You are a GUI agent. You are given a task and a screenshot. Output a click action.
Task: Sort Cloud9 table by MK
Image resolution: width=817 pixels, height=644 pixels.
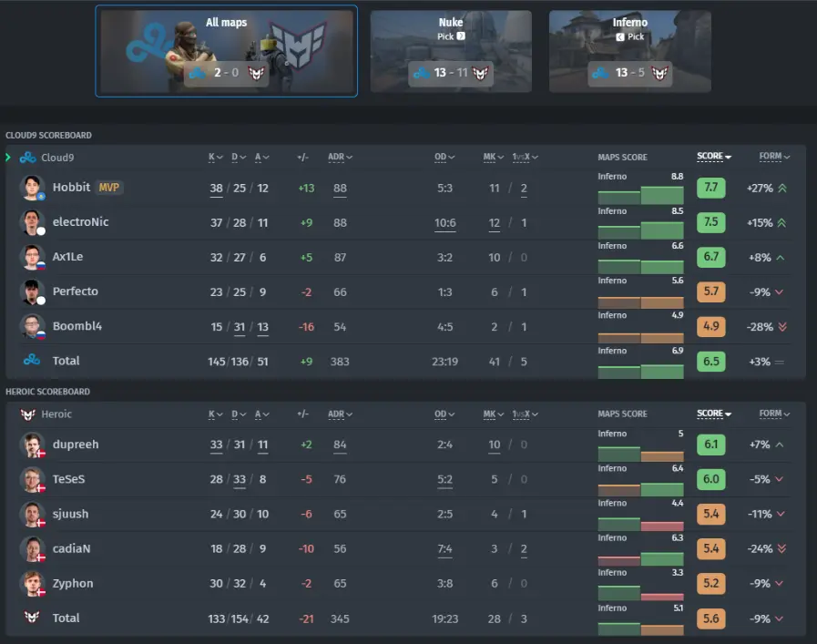493,157
